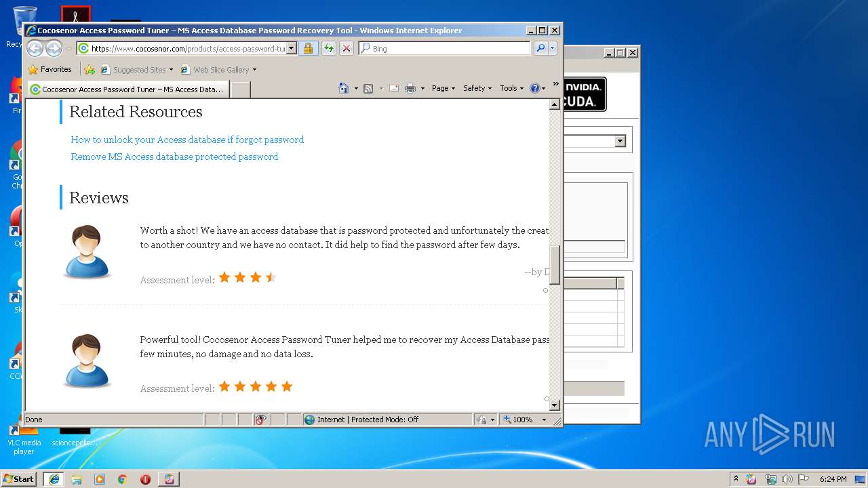The width and height of the screenshot is (868, 488).
Task: Open the Page menu
Action: click(x=443, y=88)
